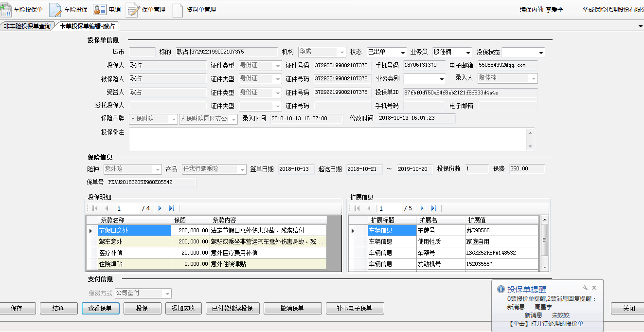Expand the 投保状态 dropdown
Viewport: 644px width, 332px height.
541,53
